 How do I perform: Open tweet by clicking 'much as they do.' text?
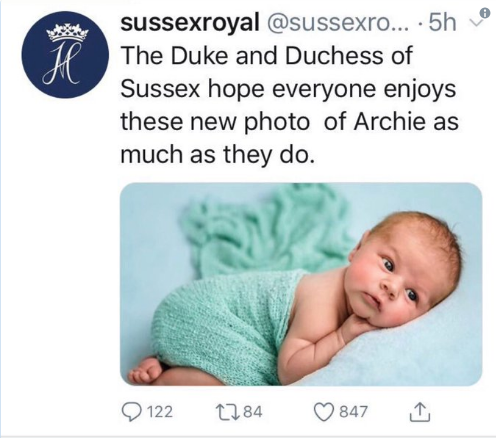pyautogui.click(x=217, y=155)
